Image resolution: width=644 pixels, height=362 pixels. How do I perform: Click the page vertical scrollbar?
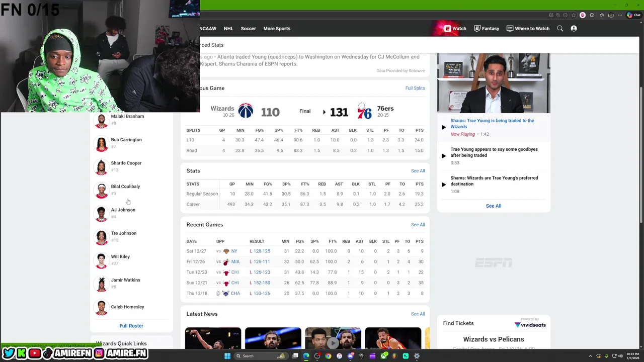641,156
